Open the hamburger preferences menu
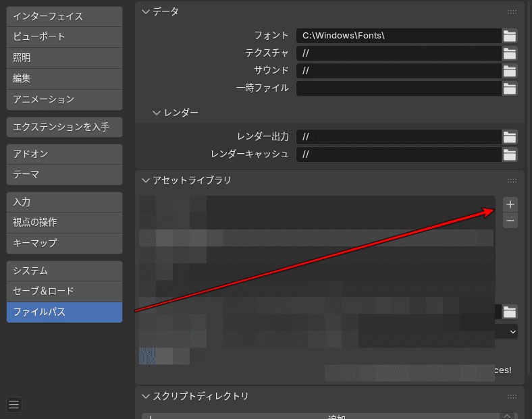 pyautogui.click(x=14, y=404)
